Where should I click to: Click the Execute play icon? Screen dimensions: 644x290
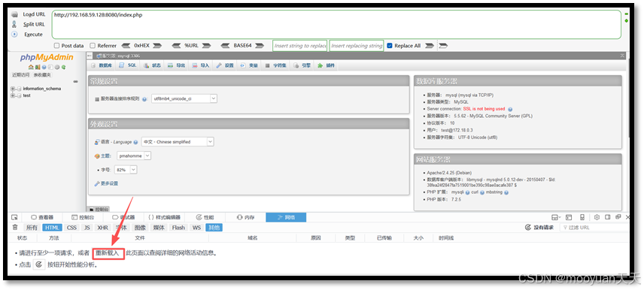coord(14,35)
